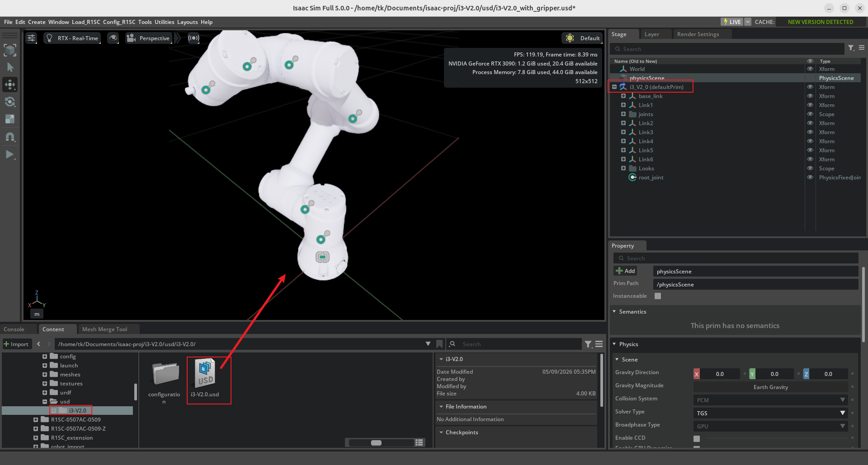This screenshot has width=868, height=465.
Task: Open the Utilities menu
Action: click(164, 22)
